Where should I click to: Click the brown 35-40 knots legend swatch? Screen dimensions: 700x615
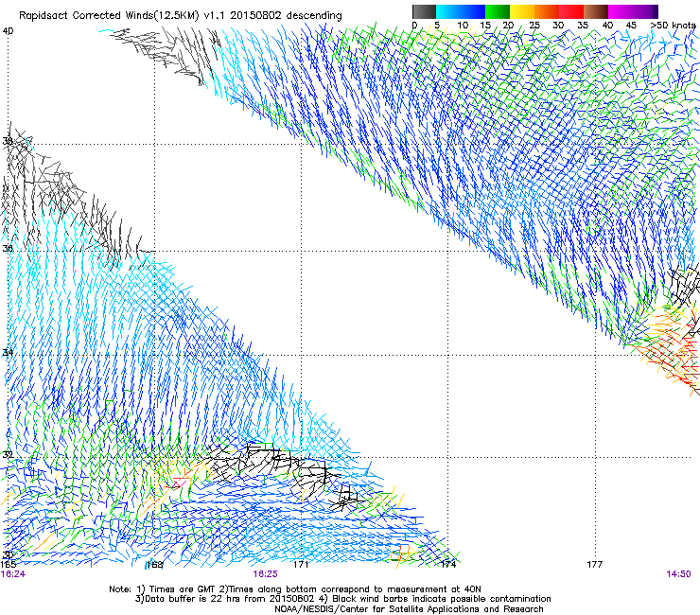tap(596, 11)
